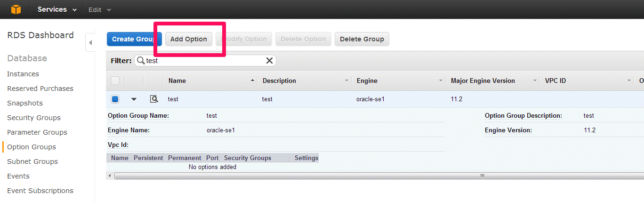Click the oracle-se1 engine cell in table
The height and width of the screenshot is (202, 644).
click(x=370, y=99)
